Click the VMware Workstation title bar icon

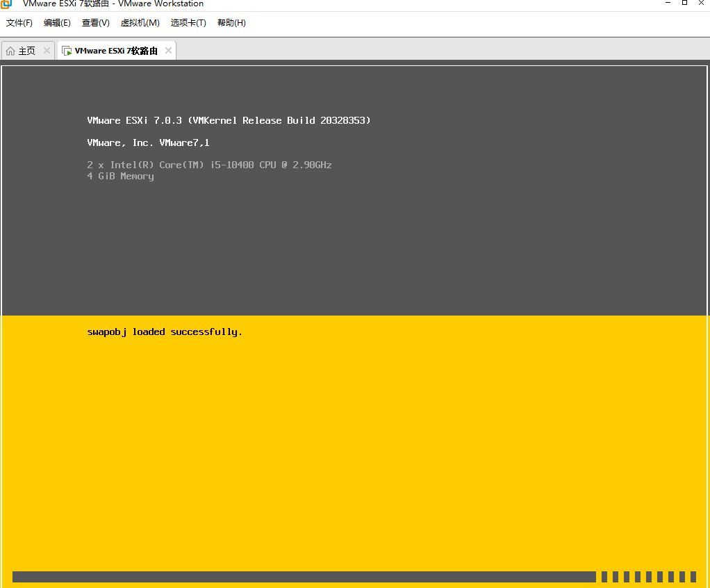[6, 3]
